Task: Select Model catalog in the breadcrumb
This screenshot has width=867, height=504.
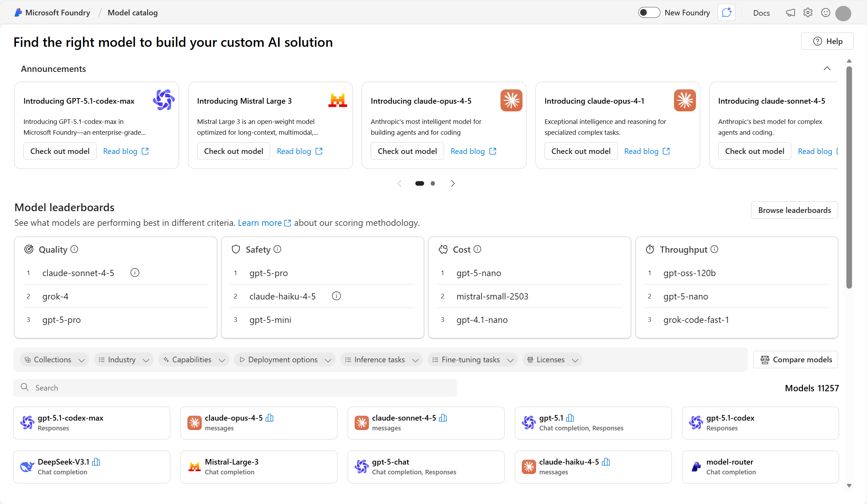Action: coord(133,13)
